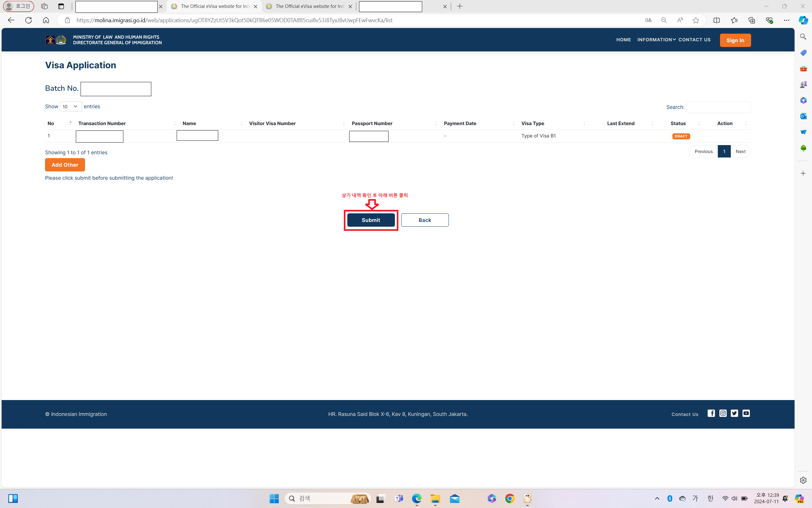
Task: Open the Windows Start menu
Action: (x=274, y=498)
